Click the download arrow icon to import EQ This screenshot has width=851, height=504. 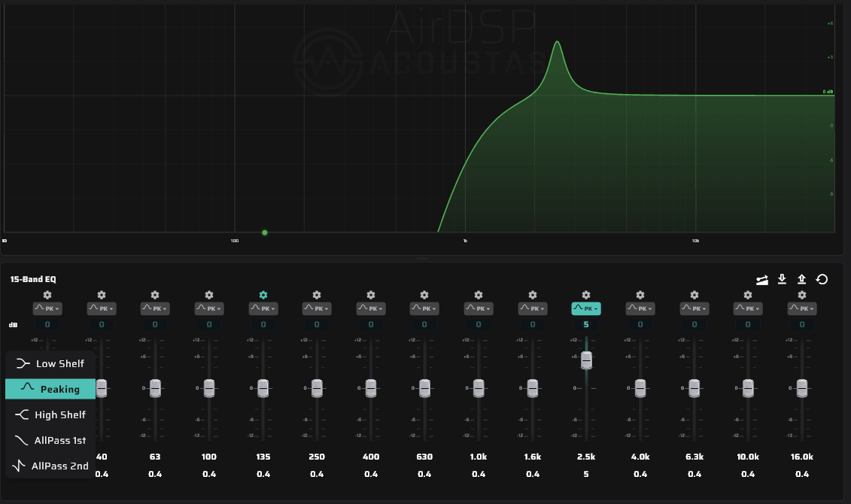tap(782, 279)
